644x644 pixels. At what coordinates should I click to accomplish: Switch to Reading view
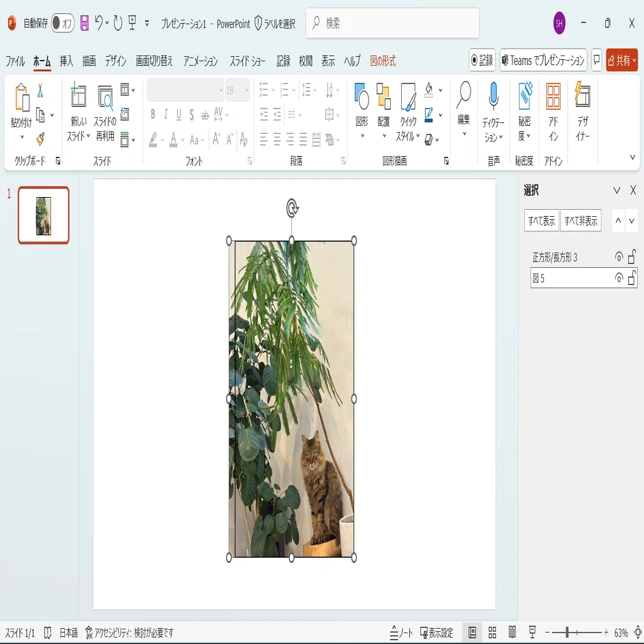pyautogui.click(x=512, y=633)
